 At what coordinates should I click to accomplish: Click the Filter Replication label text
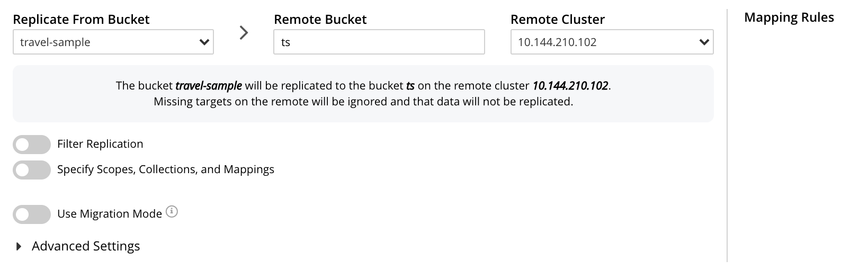coord(100,144)
